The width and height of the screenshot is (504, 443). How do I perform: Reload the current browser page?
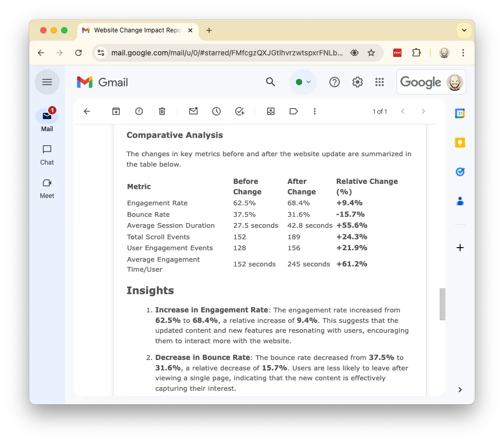tap(78, 53)
